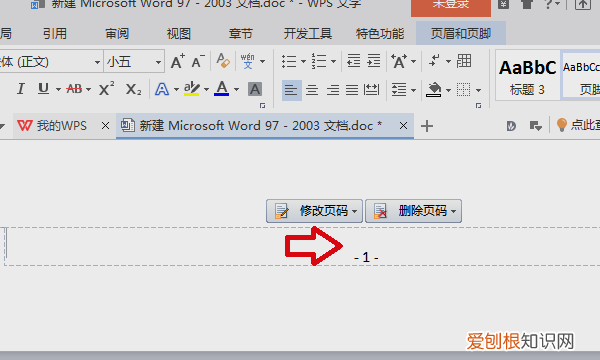The height and width of the screenshot is (360, 600).
Task: Click the line spacing icon
Action: (399, 90)
